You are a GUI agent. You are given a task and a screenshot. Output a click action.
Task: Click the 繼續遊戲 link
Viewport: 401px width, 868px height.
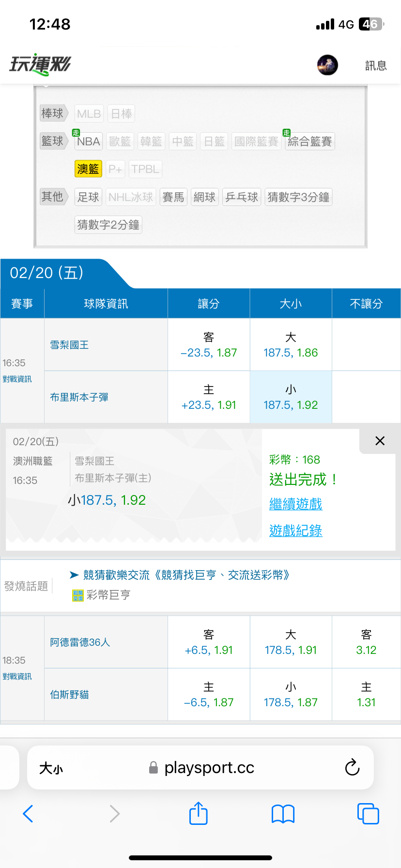(295, 504)
